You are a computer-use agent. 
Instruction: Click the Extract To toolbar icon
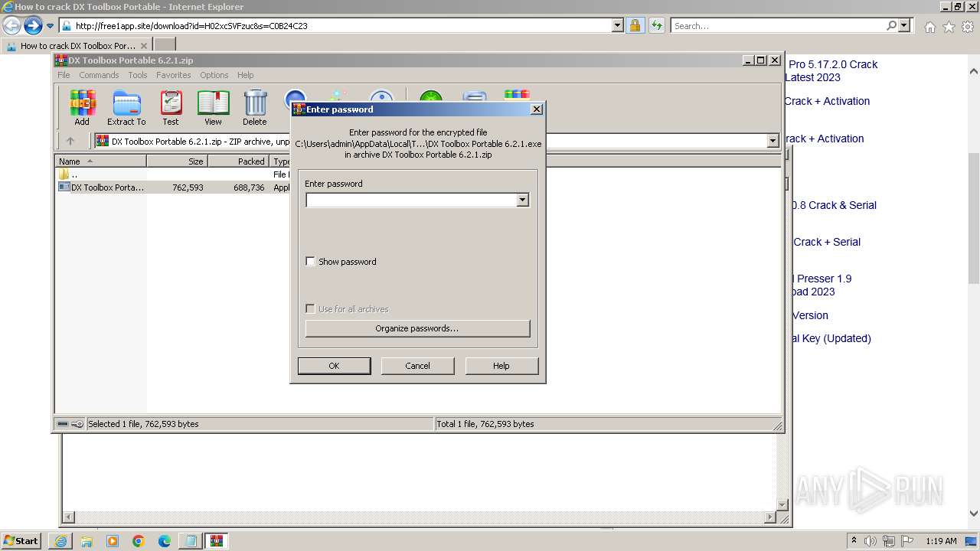(x=126, y=108)
